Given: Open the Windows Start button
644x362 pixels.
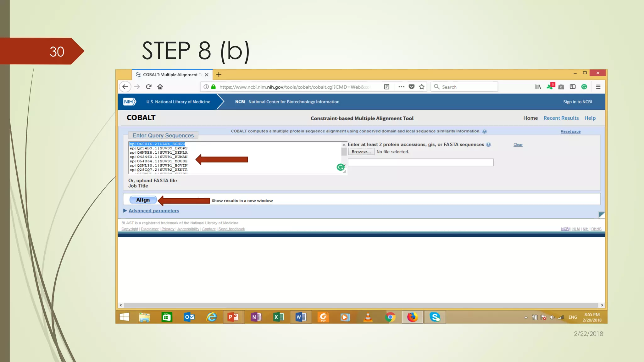Looking at the screenshot, I should [125, 317].
